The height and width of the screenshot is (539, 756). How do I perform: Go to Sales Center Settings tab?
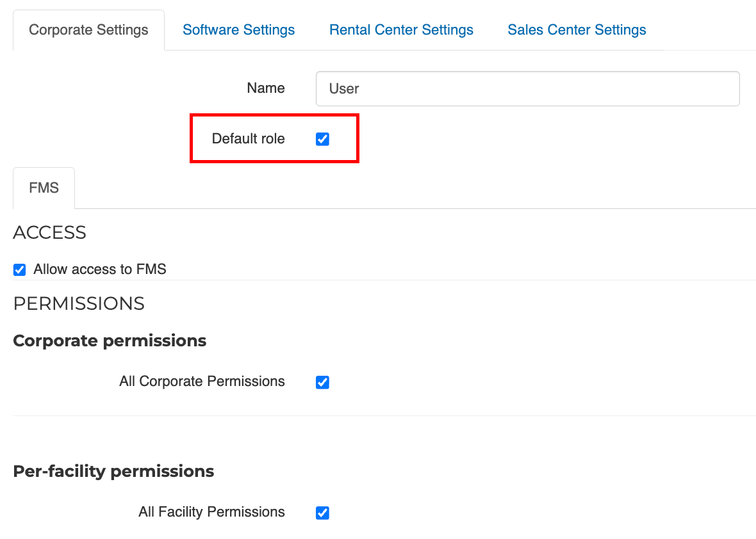coord(577,30)
